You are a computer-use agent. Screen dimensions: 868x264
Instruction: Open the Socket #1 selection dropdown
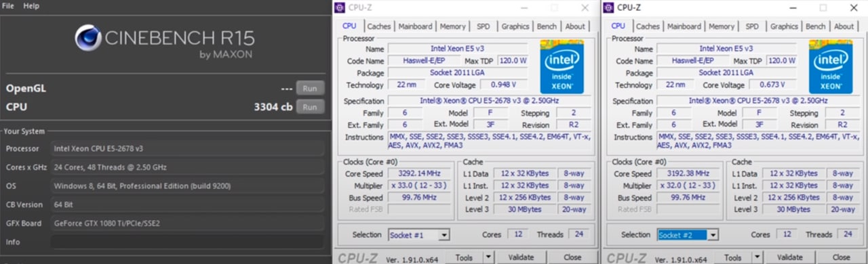tap(443, 235)
